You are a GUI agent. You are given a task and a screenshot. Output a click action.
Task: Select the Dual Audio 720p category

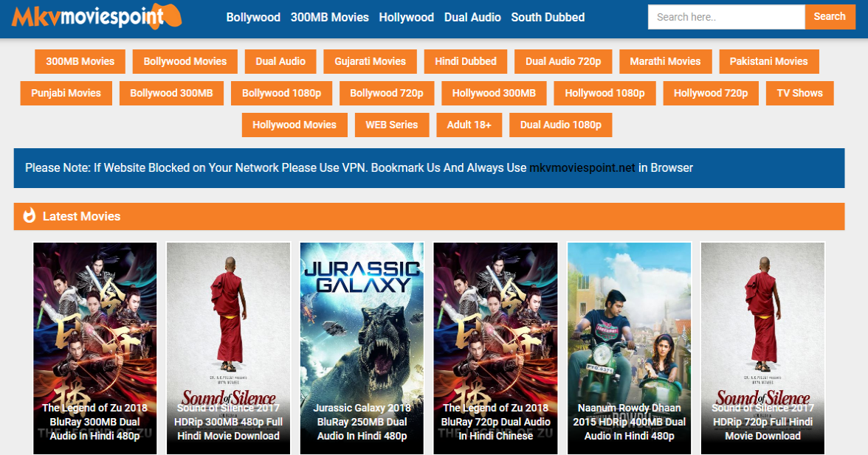click(563, 61)
